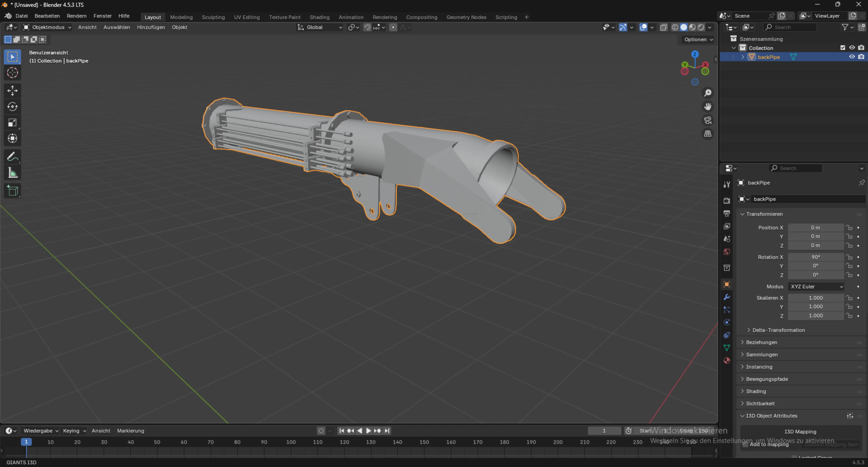This screenshot has height=467, width=868.
Task: Switch to the Sculpting workspace tab
Action: (x=213, y=17)
